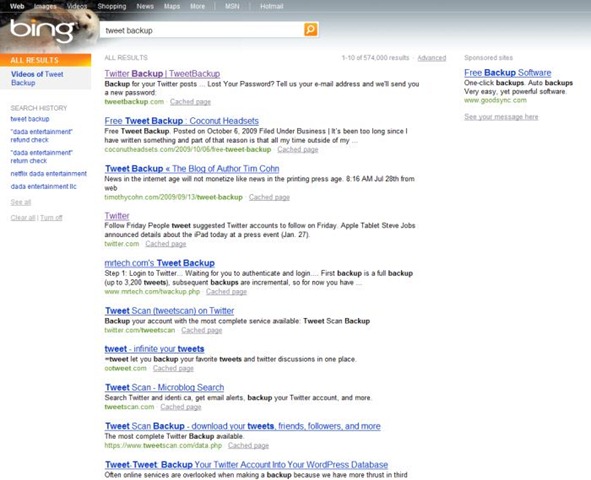Focus the search box containing 'tweet backup'
This screenshot has width=591, height=480.
(x=202, y=30)
